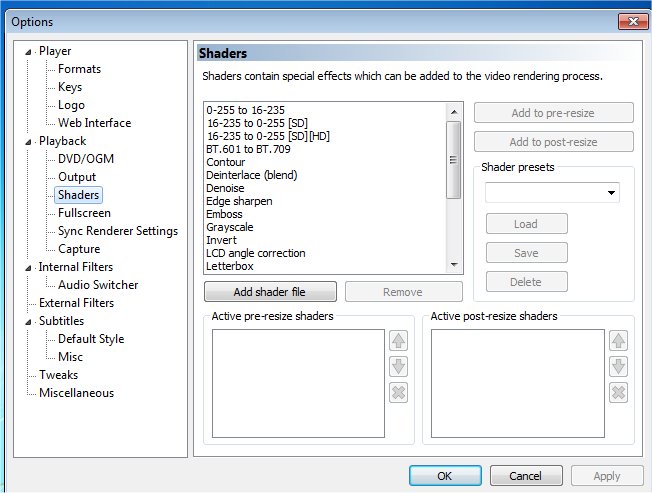Open External Filters page
Screen dimensions: 652x493
[76, 303]
